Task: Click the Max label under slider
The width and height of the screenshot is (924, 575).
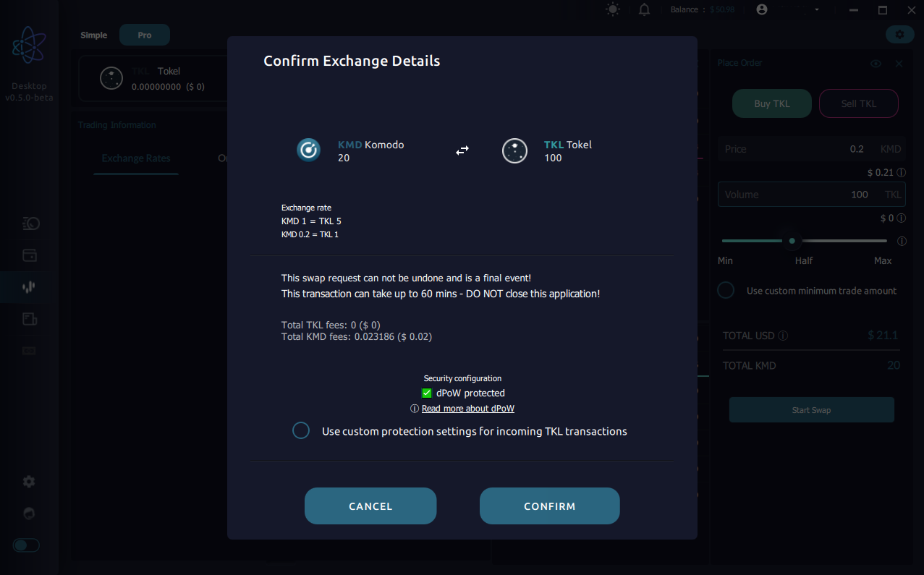Action: (x=883, y=260)
